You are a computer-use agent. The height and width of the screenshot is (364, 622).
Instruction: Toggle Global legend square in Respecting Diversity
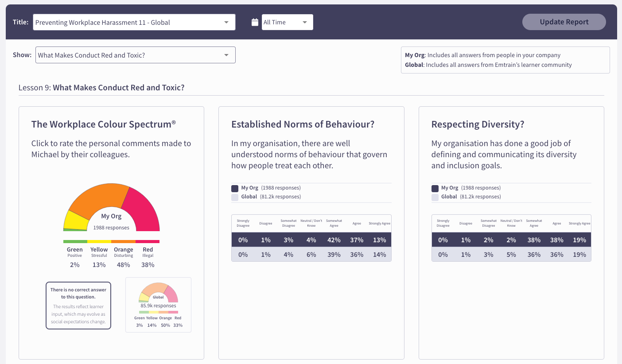435,197
